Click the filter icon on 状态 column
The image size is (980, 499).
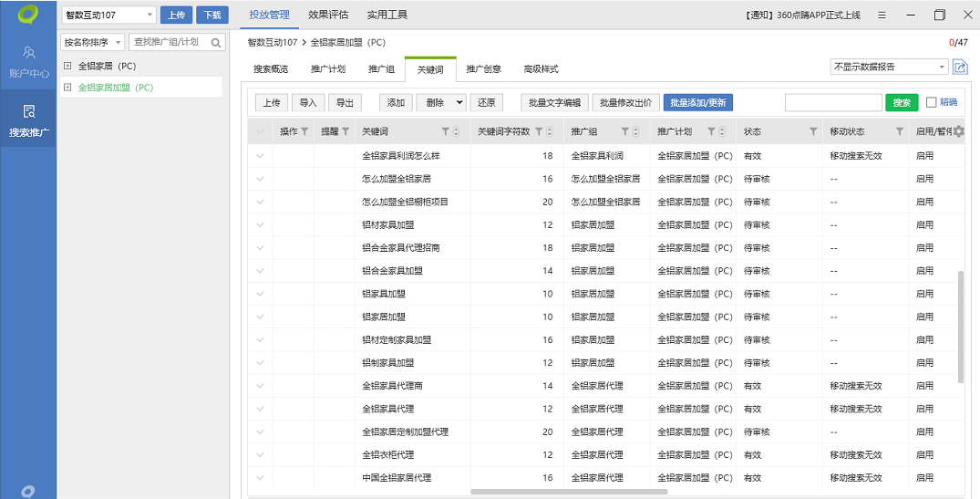pyautogui.click(x=813, y=132)
